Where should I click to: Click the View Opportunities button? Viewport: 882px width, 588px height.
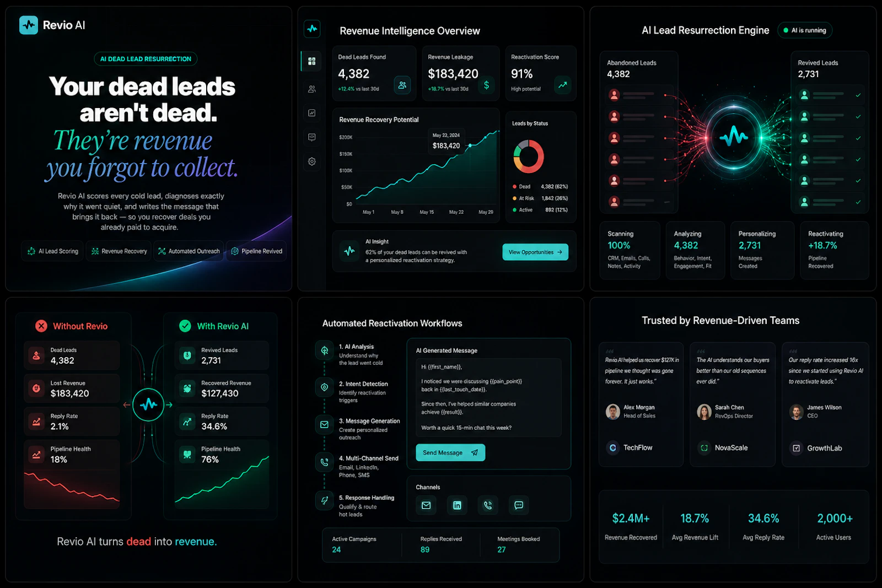tap(535, 252)
